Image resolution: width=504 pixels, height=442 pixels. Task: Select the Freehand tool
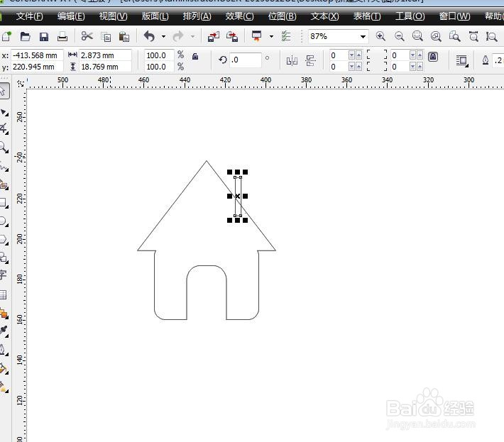(4, 167)
